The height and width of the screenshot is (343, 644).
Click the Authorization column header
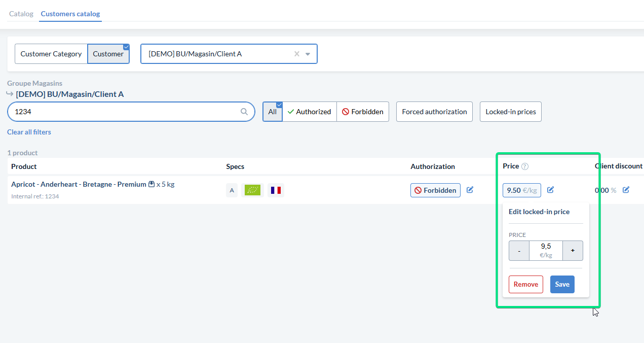pyautogui.click(x=433, y=166)
